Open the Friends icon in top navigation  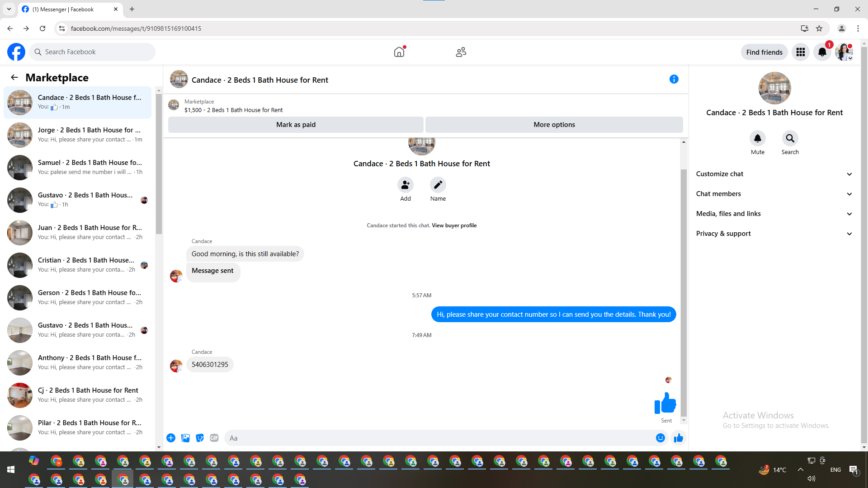pyautogui.click(x=461, y=52)
